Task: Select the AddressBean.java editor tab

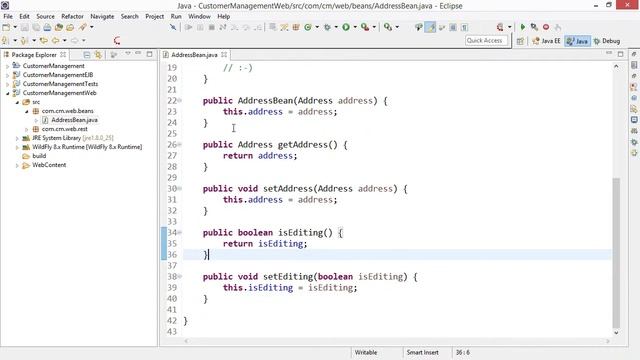Action: tap(194, 55)
